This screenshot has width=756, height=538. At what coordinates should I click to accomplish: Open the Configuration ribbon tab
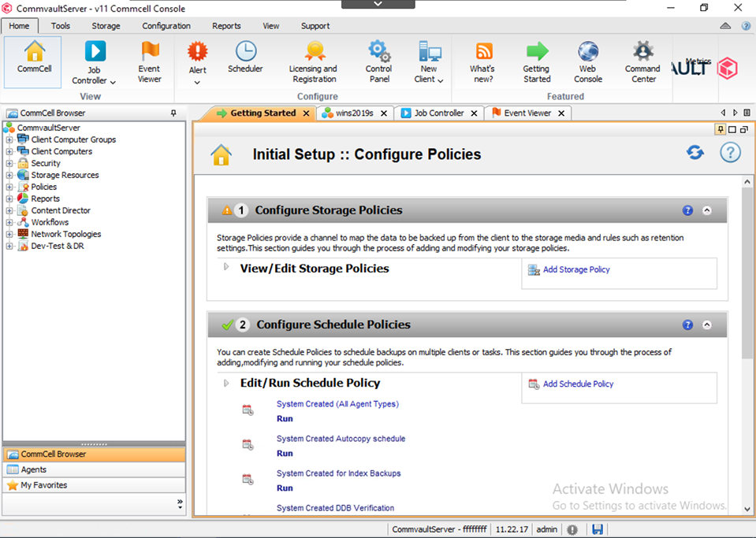[166, 26]
